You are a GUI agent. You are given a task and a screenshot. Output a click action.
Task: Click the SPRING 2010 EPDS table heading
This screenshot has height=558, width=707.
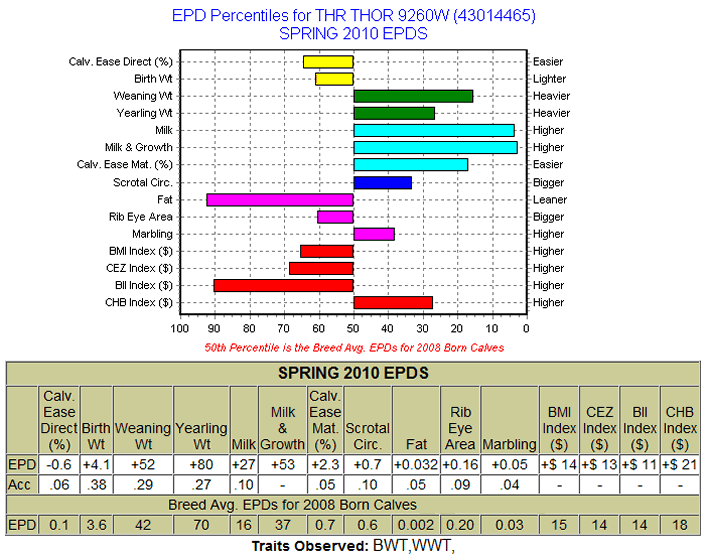pos(353,373)
